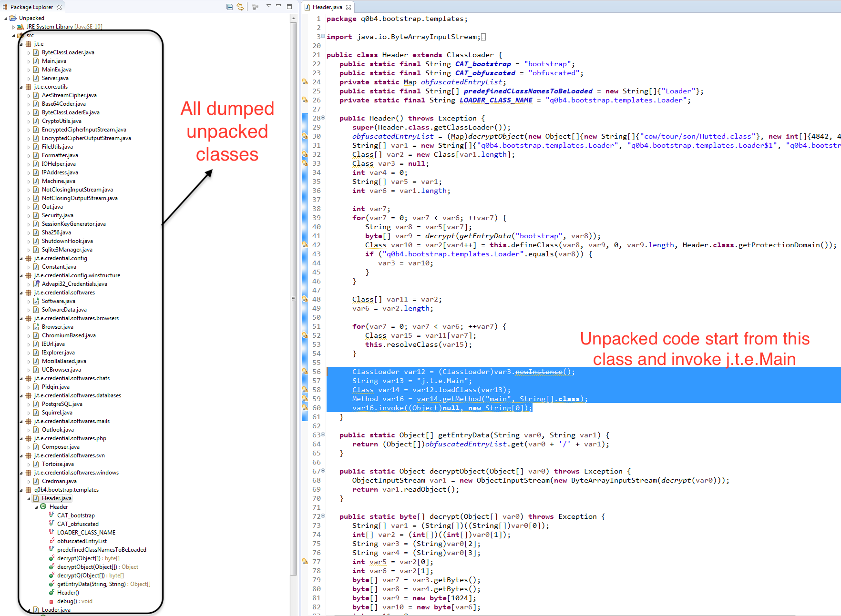This screenshot has width=841, height=616.
Task: Click the warning marker on line 42
Action: [x=305, y=245]
